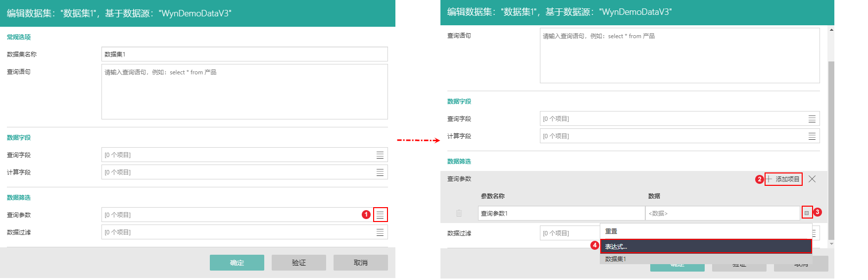Pick 数据集1 entry in popup menu

pyautogui.click(x=706, y=259)
